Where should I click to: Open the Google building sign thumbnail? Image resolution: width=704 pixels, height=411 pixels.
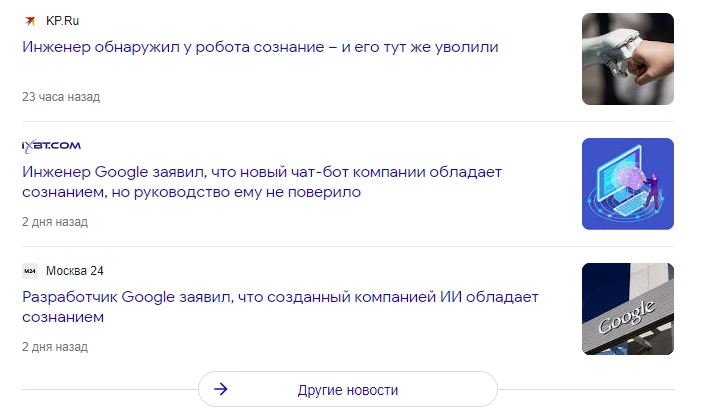628,309
